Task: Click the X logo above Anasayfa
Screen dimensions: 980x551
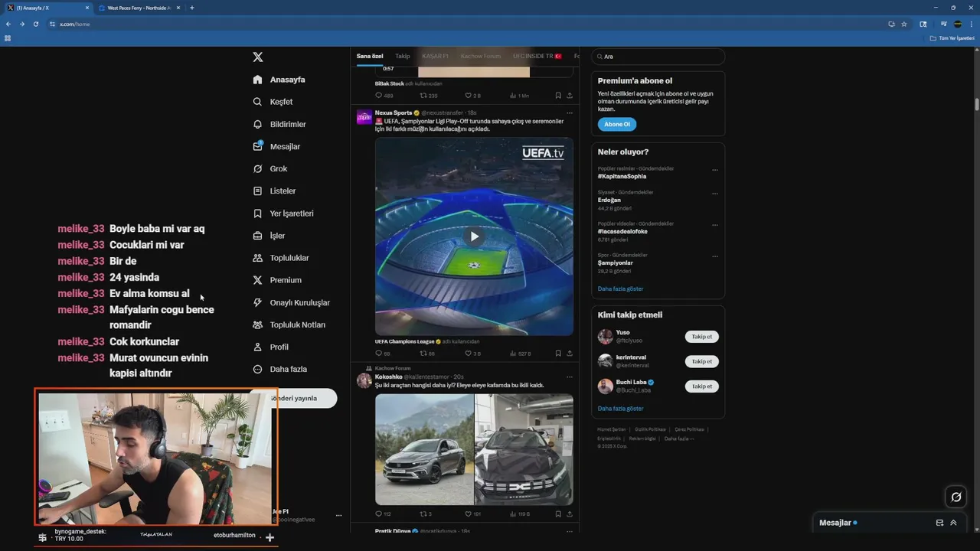Action: 258,57
